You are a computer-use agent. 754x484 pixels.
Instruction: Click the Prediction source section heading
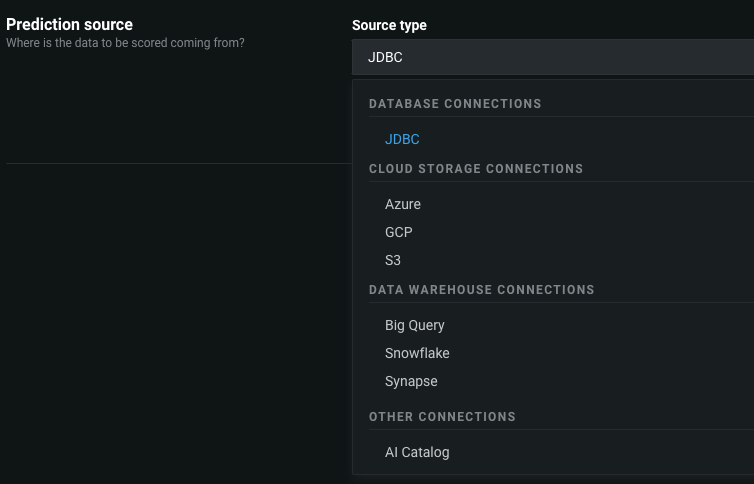(69, 25)
